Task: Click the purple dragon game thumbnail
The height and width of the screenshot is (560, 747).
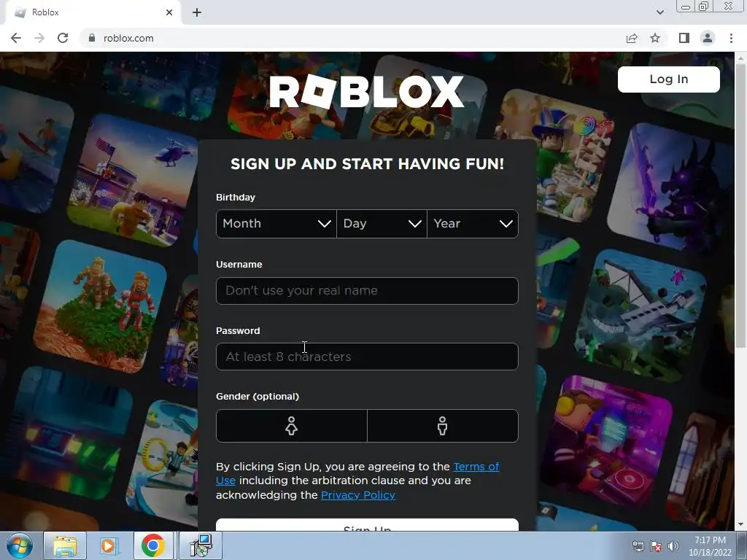Action: [x=671, y=188]
